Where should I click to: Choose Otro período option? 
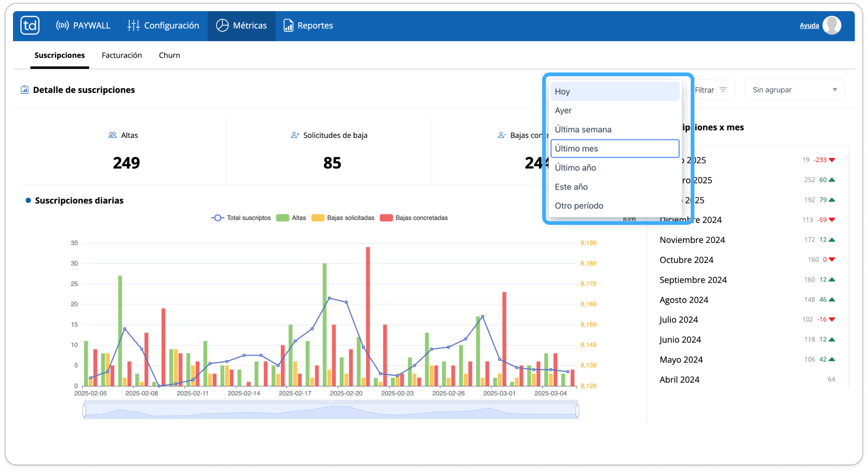click(x=615, y=206)
